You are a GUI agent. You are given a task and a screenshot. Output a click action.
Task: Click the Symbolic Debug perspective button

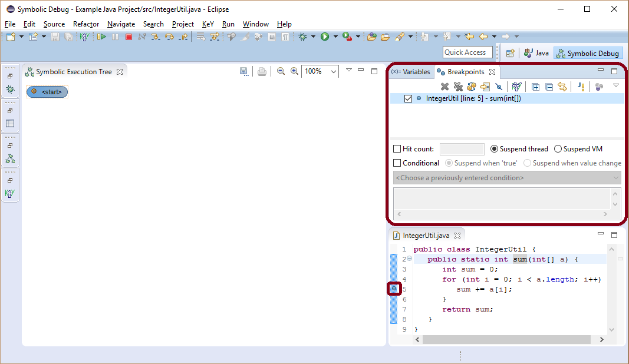[588, 54]
